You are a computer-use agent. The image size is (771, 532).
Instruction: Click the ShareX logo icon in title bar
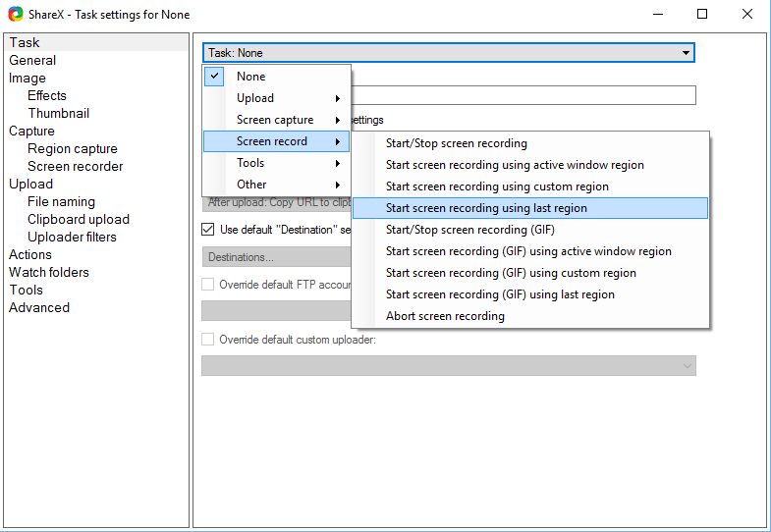[16, 14]
